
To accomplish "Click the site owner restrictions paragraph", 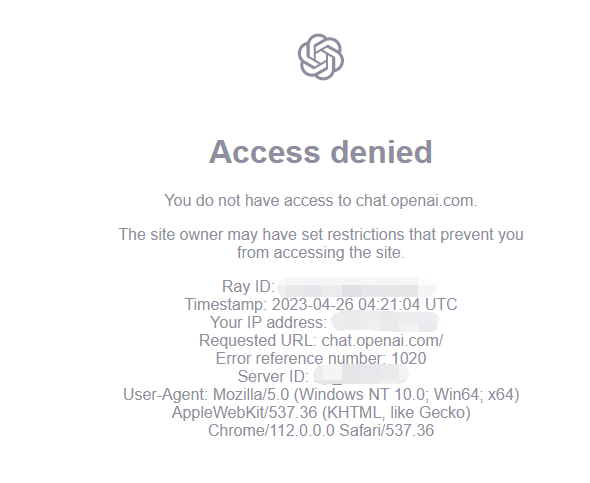I will point(321,243).
